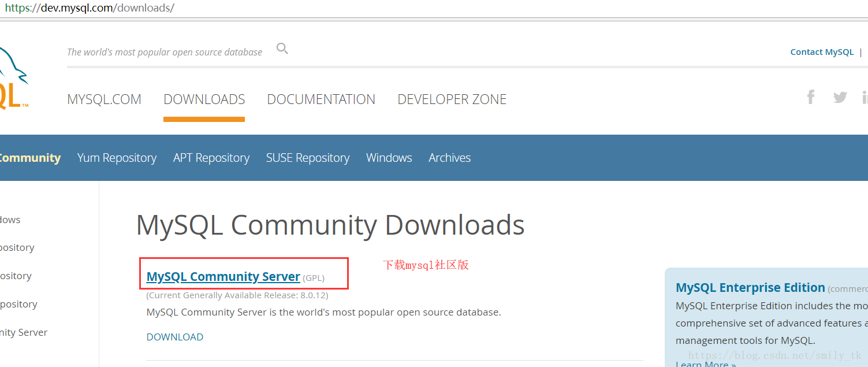Follow the Contact MySQL link
This screenshot has width=868, height=367.
point(822,52)
